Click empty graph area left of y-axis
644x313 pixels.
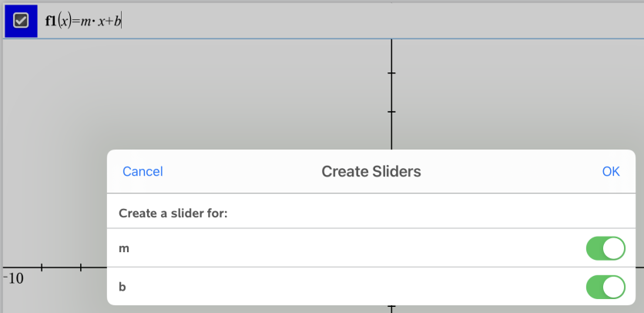[x=193, y=93]
